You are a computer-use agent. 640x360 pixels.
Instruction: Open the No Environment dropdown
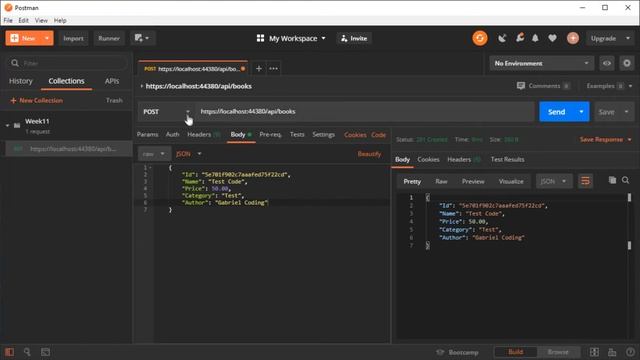(541, 63)
